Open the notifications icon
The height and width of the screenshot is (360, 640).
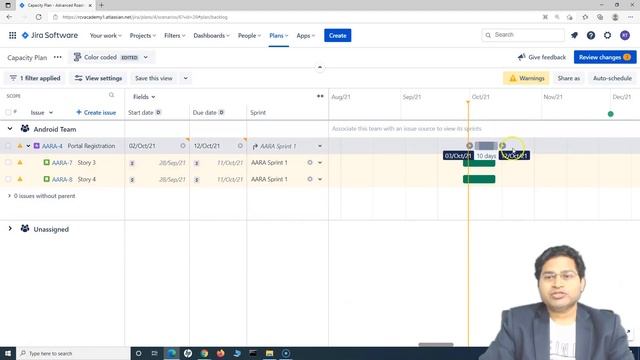574,36
